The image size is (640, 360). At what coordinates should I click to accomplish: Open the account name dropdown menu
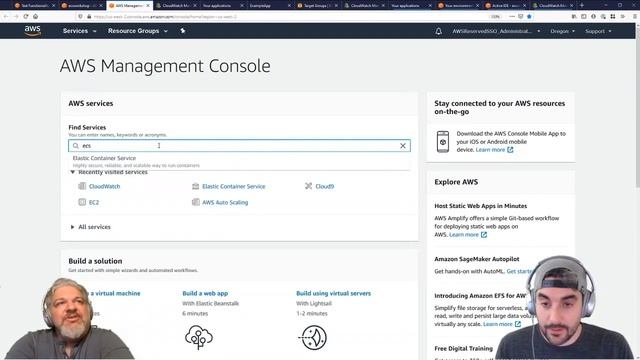point(496,31)
